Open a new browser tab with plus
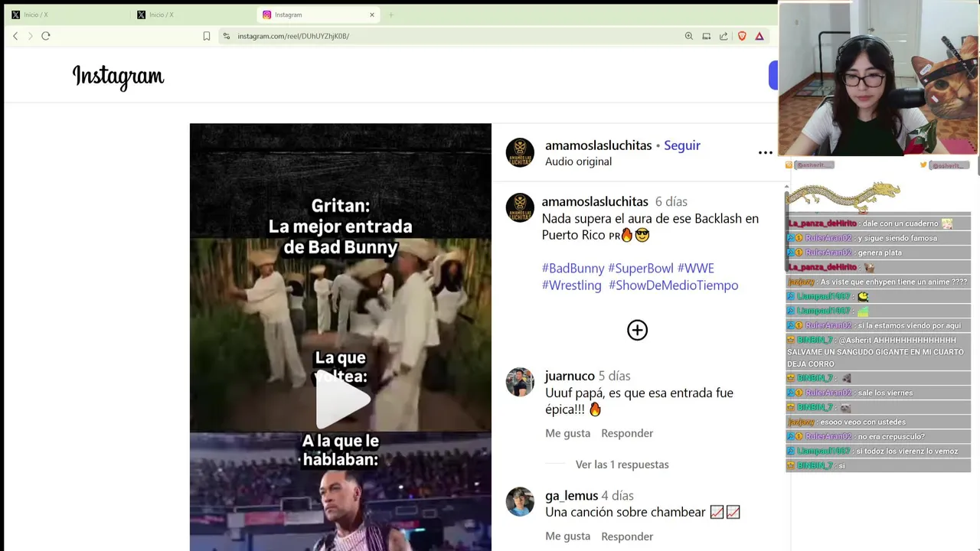Image resolution: width=980 pixels, height=551 pixels. pos(390,15)
